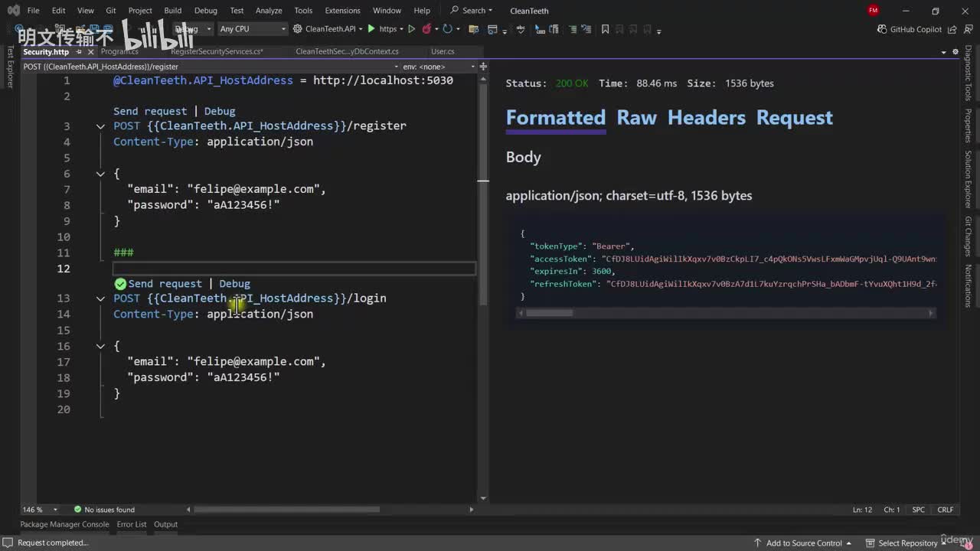Click the split editor icon beside env dropdown
Screen dimensions: 980x551
[x=483, y=67]
